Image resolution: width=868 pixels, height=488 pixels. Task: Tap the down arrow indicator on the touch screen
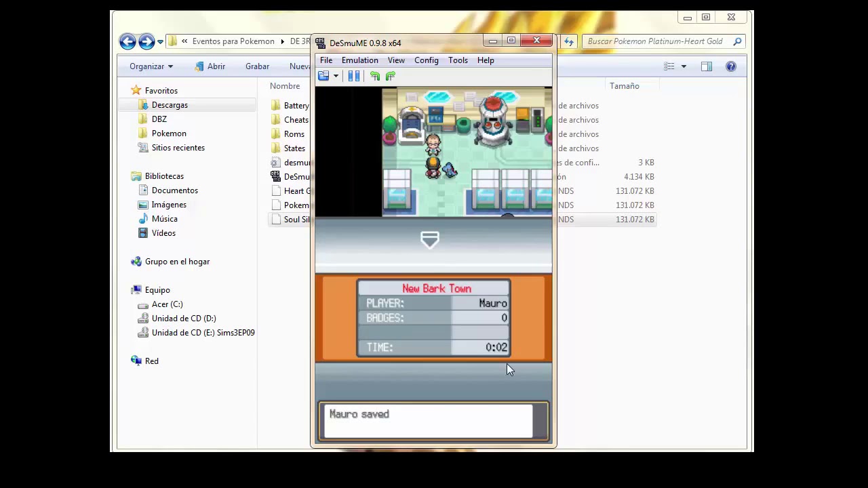pyautogui.click(x=430, y=240)
